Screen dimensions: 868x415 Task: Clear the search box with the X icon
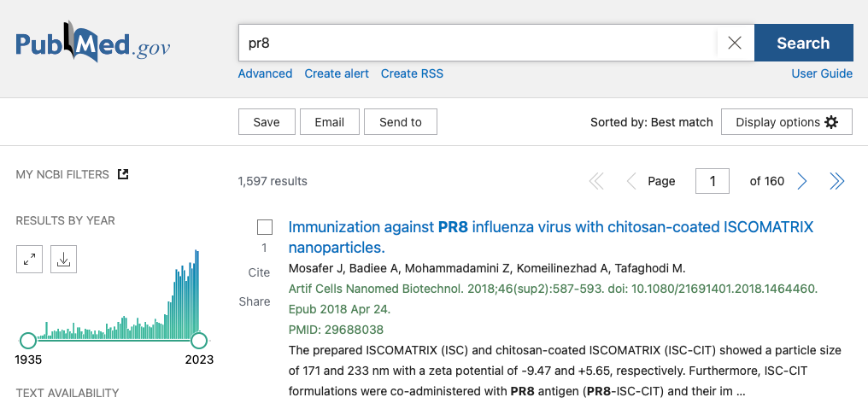735,43
